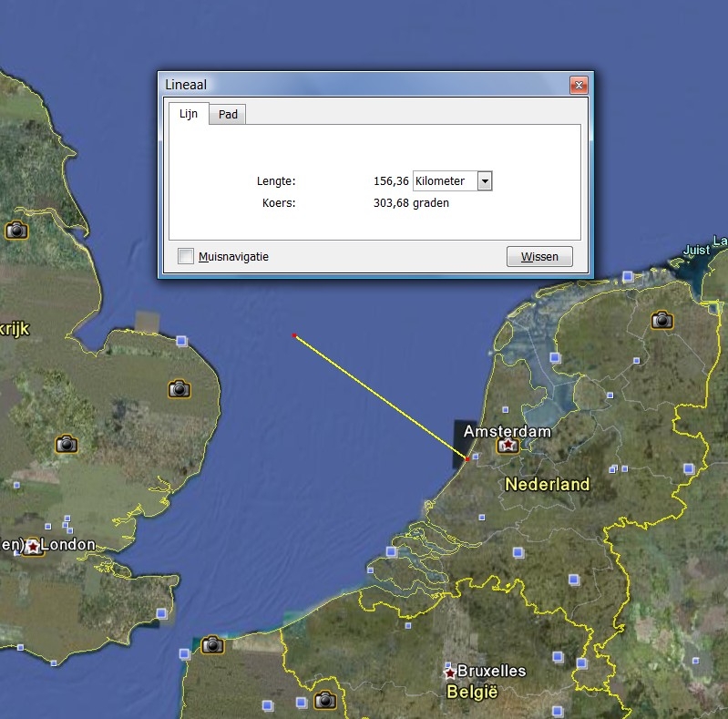The height and width of the screenshot is (719, 728).
Task: Click the Bruxelles city label
Action: click(x=492, y=671)
